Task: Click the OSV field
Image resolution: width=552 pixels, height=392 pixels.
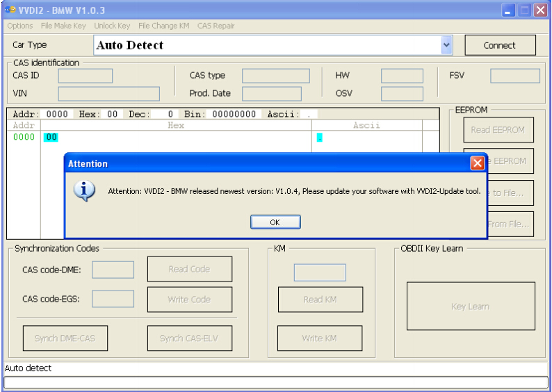Action: coord(402,94)
